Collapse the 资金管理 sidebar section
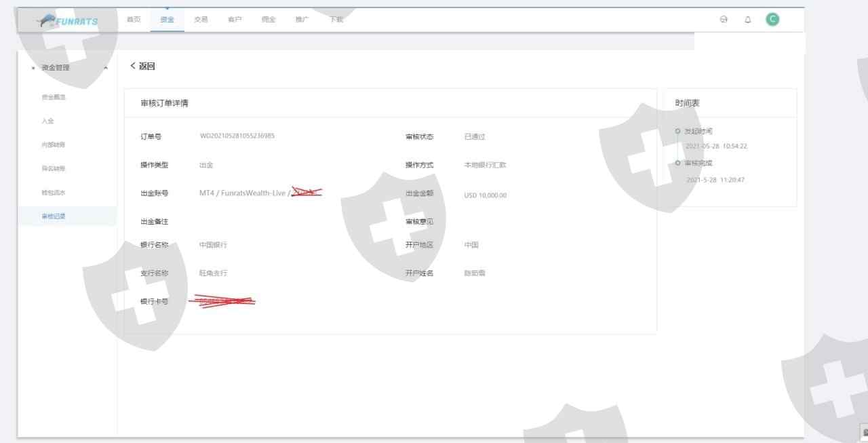Screen dimensions: 868x443 tap(105, 68)
